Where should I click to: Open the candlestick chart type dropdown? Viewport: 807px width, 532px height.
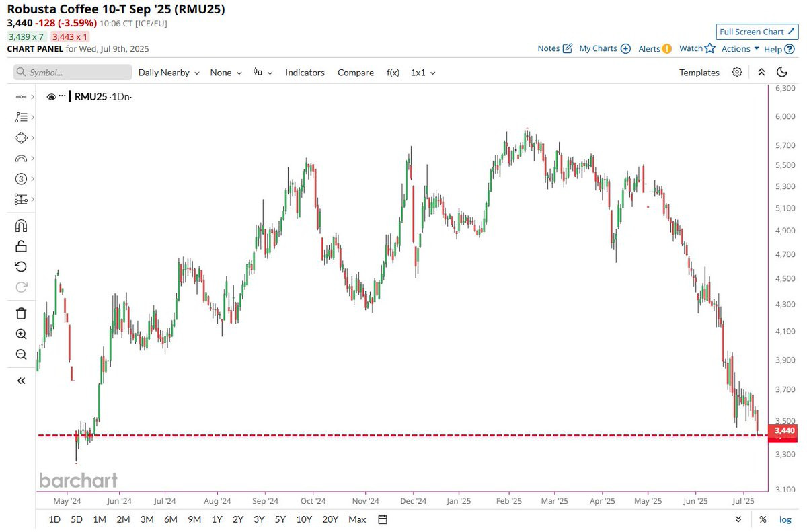click(x=262, y=73)
